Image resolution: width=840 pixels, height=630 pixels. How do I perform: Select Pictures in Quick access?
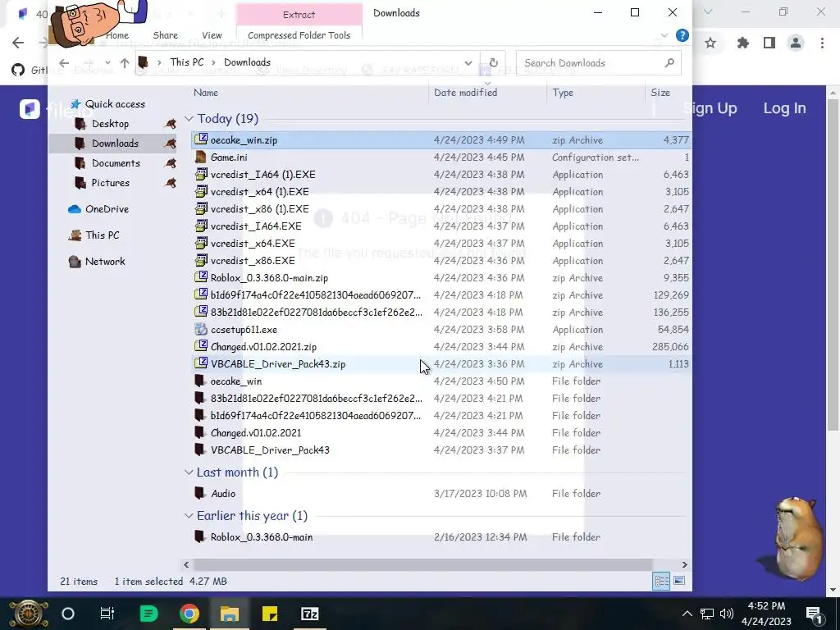point(111,183)
